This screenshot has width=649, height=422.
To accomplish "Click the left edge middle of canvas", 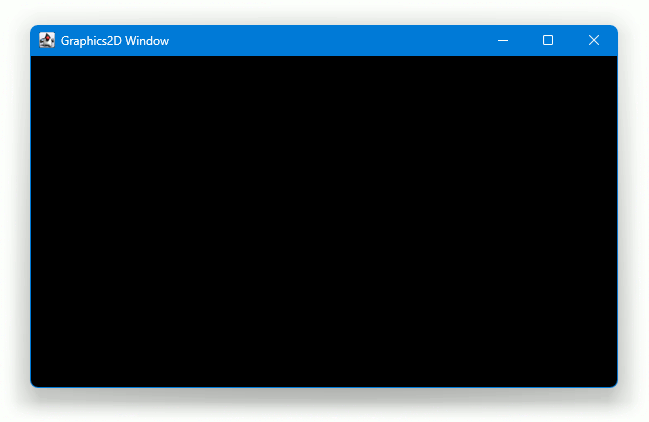I will click(35, 221).
